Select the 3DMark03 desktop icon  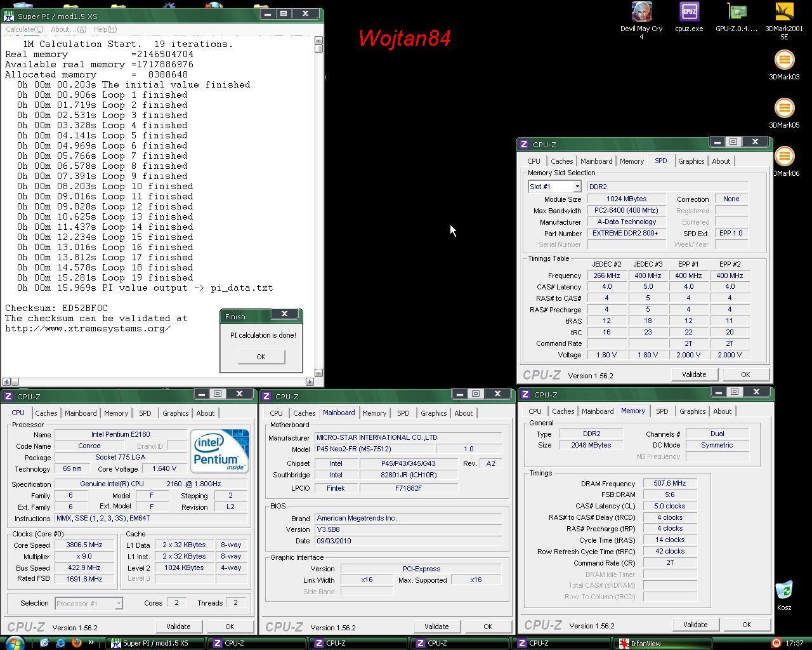click(x=784, y=60)
